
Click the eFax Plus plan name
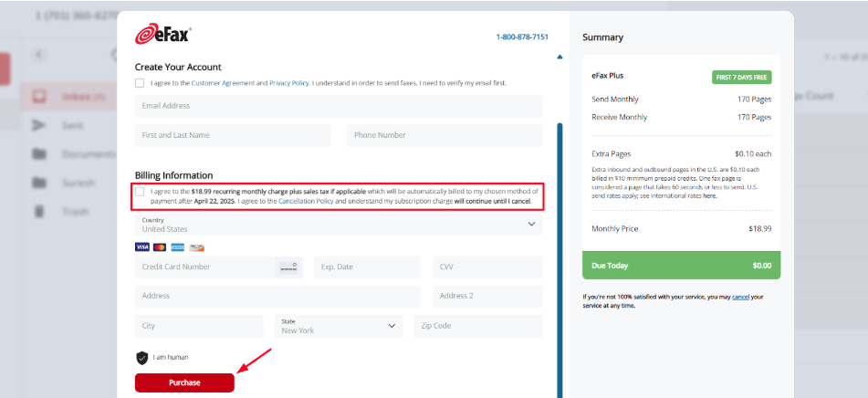point(607,76)
